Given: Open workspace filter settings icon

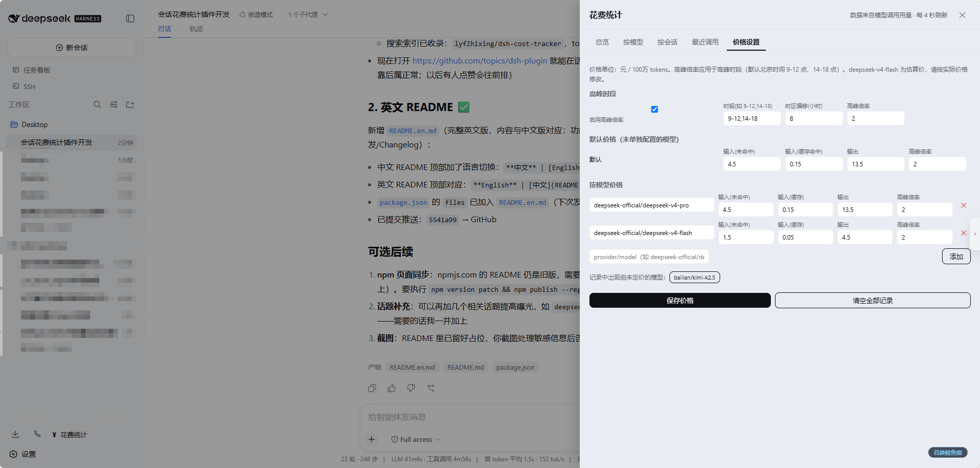Looking at the screenshot, I should coord(114,104).
